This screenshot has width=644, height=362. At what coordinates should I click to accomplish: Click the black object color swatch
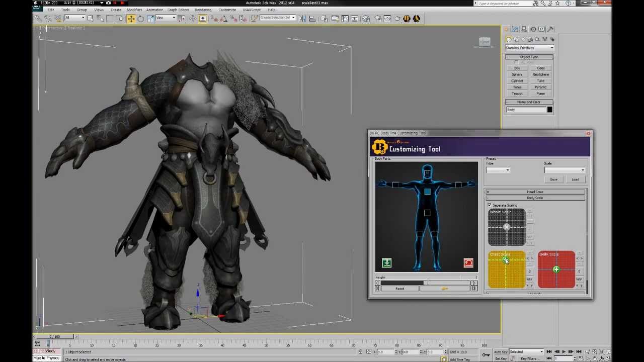(x=549, y=110)
